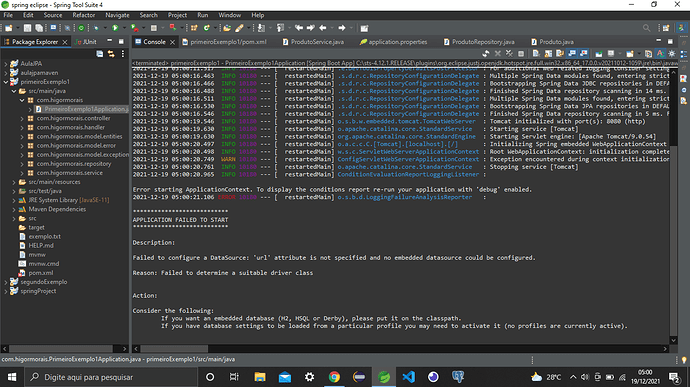Image resolution: width=690 pixels, height=387 pixels.
Task: Toggle Show Console When Standard Out Changes
Action: pyautogui.click(x=572, y=53)
